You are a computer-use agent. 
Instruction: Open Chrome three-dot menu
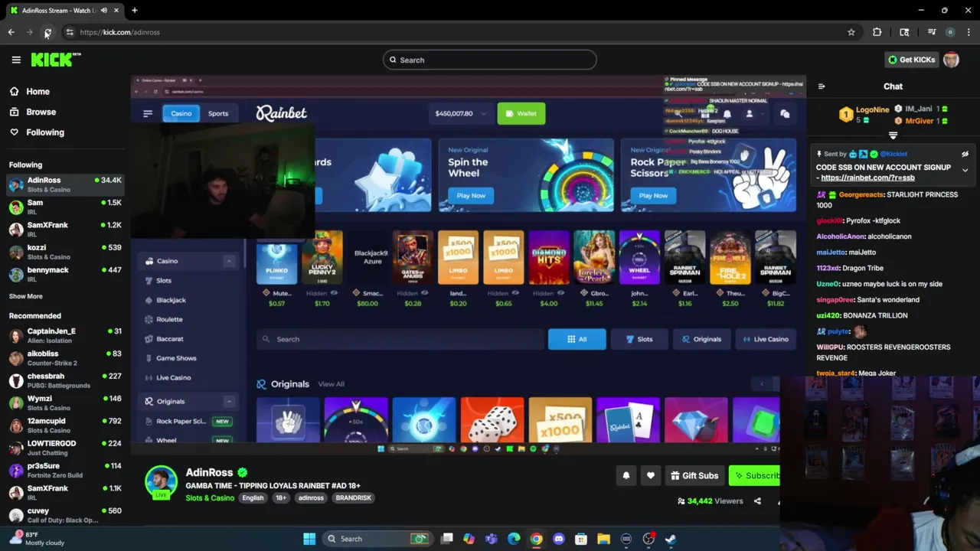tap(969, 32)
